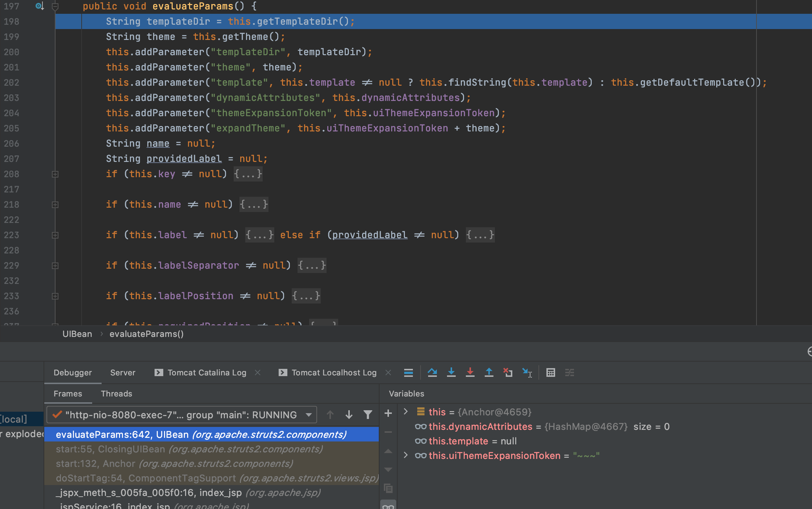
Task: Remove watch using the minus icon
Action: click(x=388, y=432)
